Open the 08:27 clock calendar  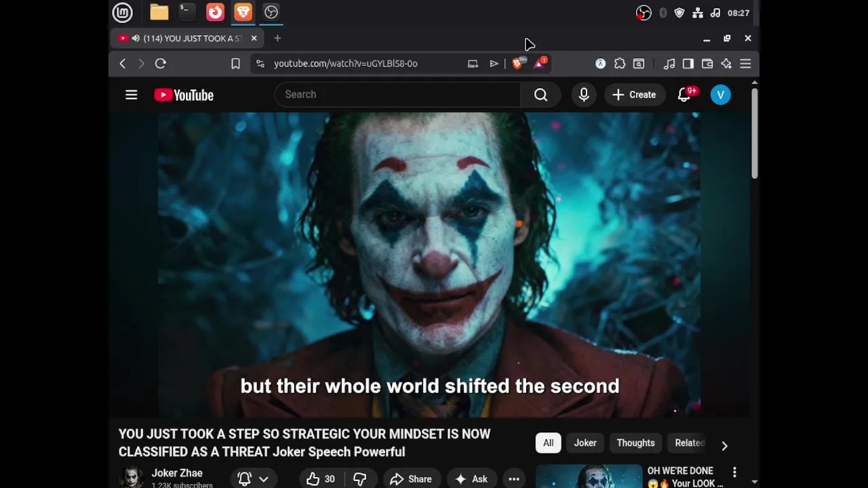(x=738, y=13)
